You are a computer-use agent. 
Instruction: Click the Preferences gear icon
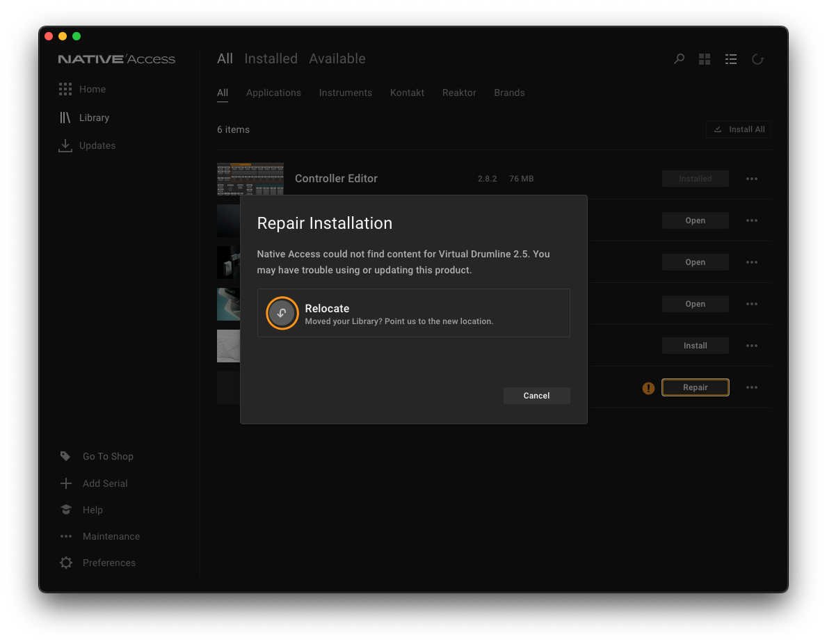pyautogui.click(x=66, y=563)
